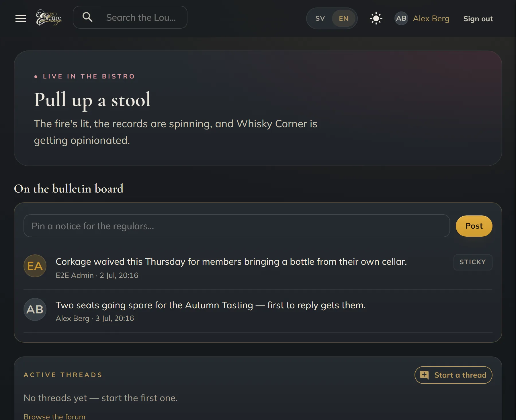This screenshot has height=420, width=516.
Task: Follow the Browse the forum link
Action: pyautogui.click(x=54, y=416)
